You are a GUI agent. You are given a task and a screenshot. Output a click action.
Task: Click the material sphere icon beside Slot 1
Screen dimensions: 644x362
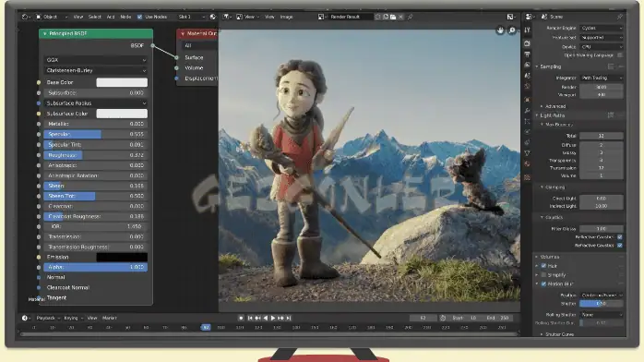213,17
